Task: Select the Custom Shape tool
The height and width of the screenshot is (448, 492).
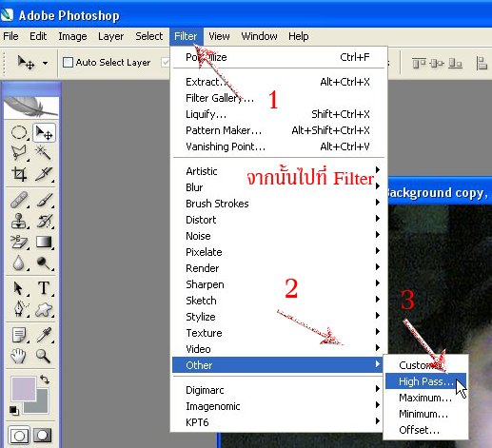Action: (x=44, y=309)
